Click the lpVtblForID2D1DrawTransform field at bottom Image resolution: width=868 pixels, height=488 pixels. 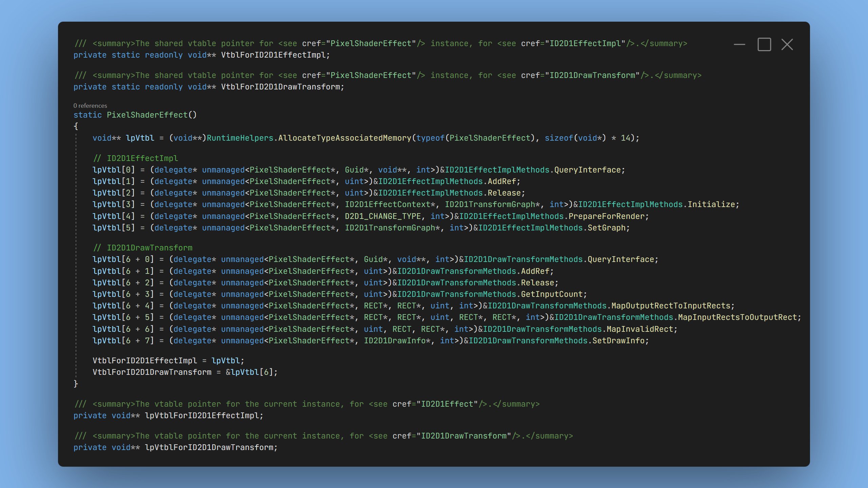click(x=210, y=447)
